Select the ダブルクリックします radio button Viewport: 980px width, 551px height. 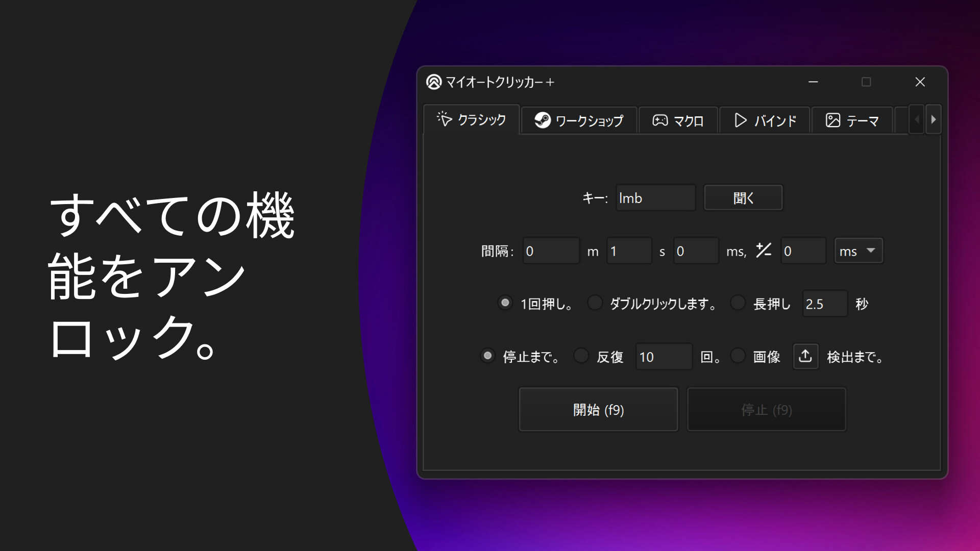(595, 303)
